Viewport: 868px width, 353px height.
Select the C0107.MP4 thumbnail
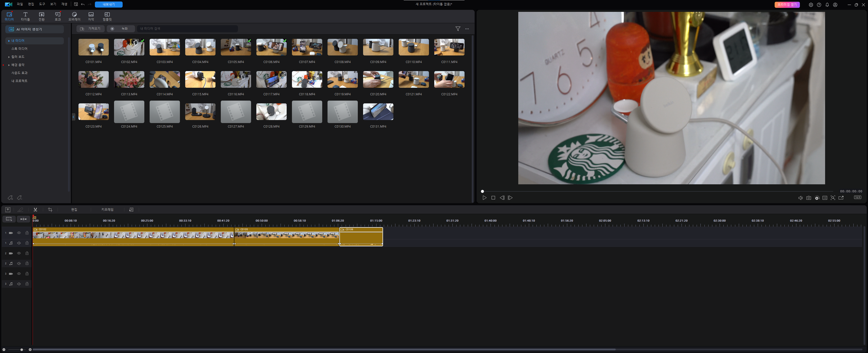pyautogui.click(x=307, y=47)
